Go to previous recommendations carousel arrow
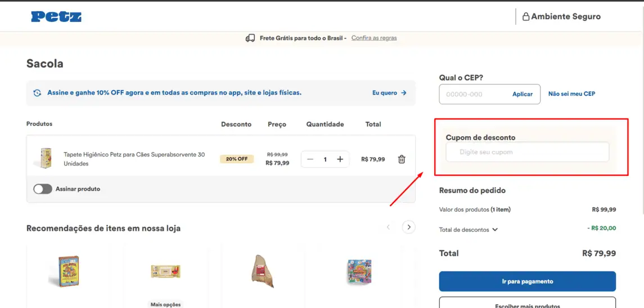The image size is (644, 308). [x=388, y=227]
